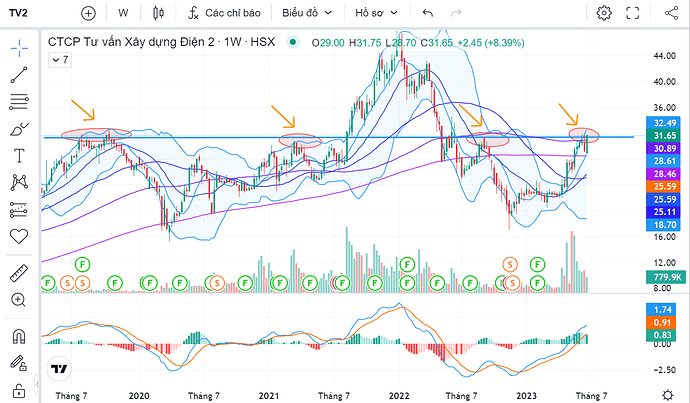The height and width of the screenshot is (403, 690).
Task: Click the 32.49 price label
Action: point(665,123)
